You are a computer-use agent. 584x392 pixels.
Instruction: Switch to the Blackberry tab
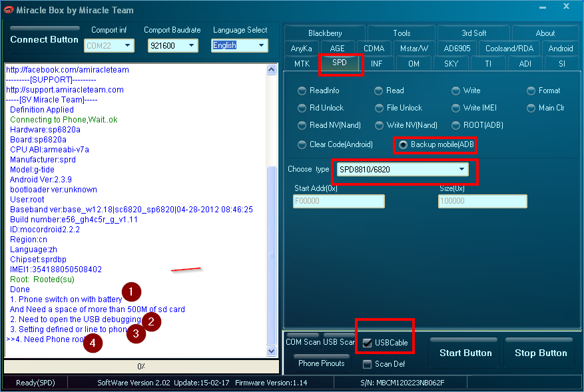[x=325, y=33]
